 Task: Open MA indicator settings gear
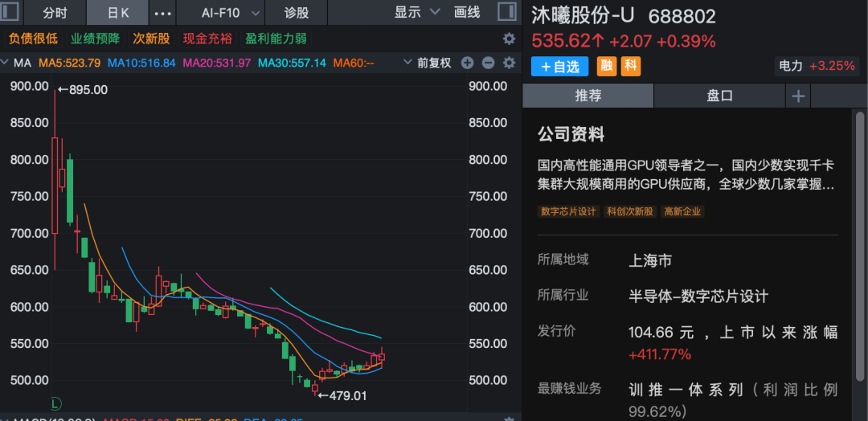(x=509, y=63)
